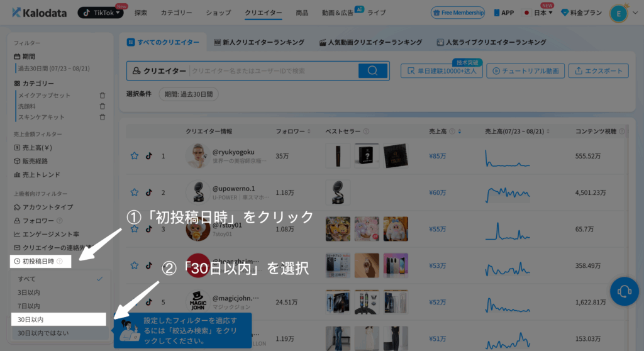Viewport: 644px width, 351px height.
Task: Click the 初投稿日時 filter
Action: click(40, 262)
